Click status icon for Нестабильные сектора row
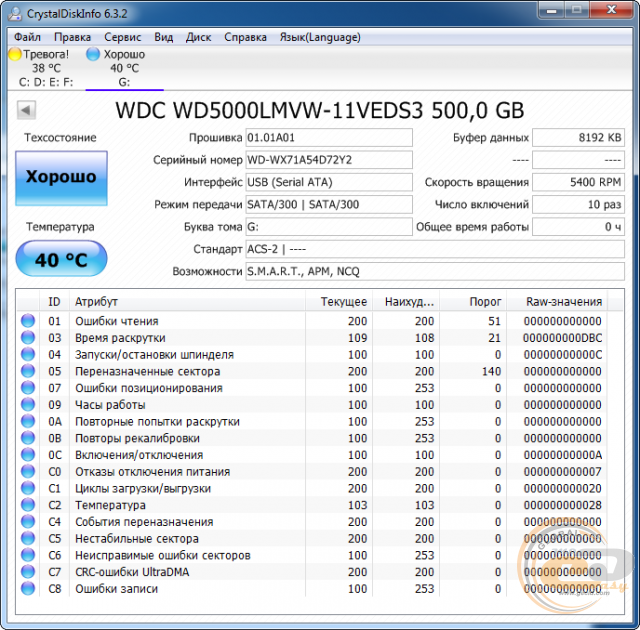The height and width of the screenshot is (630, 640). pos(28,538)
